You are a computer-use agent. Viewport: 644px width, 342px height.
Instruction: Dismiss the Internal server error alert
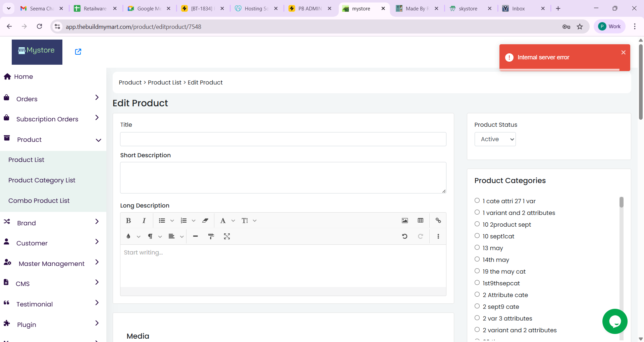623,52
